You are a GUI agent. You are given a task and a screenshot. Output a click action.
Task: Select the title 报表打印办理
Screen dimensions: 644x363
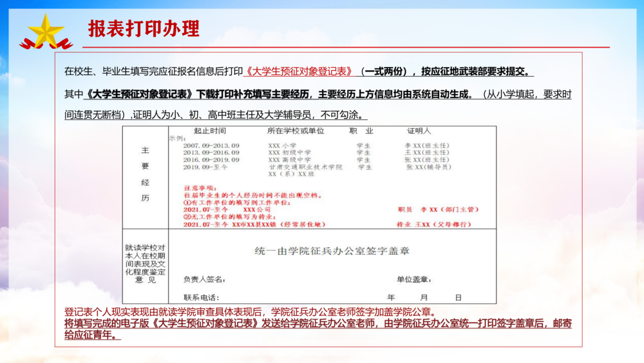(x=144, y=28)
